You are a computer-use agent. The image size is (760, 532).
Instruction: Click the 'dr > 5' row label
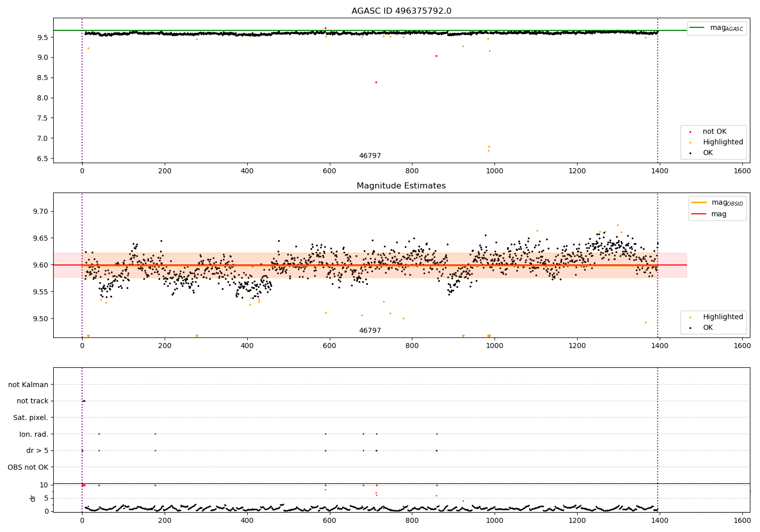point(37,451)
